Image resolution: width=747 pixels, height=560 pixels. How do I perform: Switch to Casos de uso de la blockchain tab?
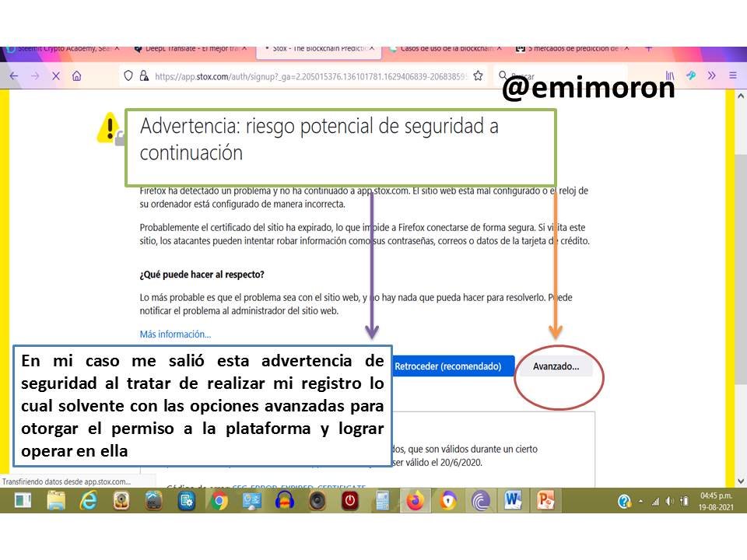(x=443, y=48)
